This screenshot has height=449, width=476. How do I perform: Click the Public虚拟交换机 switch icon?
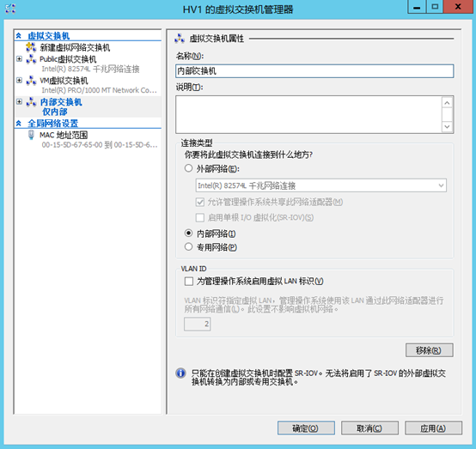click(31, 59)
